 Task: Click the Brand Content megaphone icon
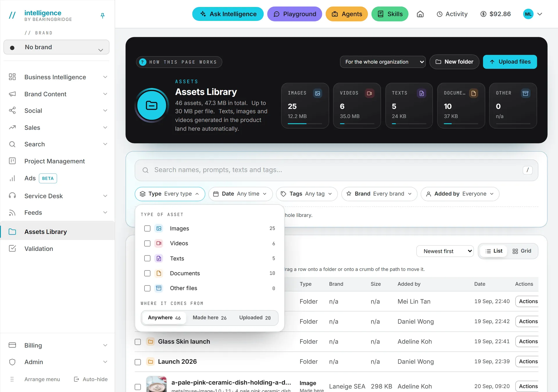12,94
